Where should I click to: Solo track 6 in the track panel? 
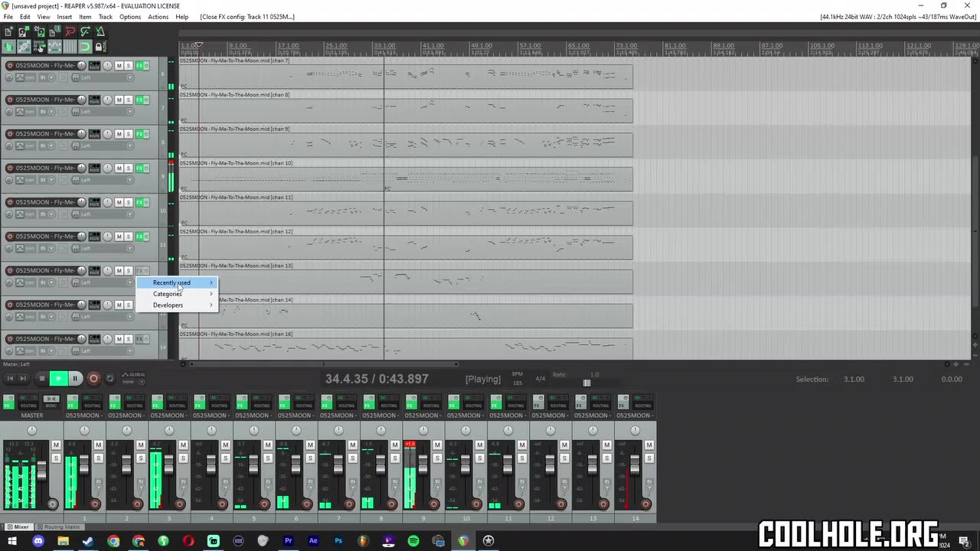[x=128, y=66]
